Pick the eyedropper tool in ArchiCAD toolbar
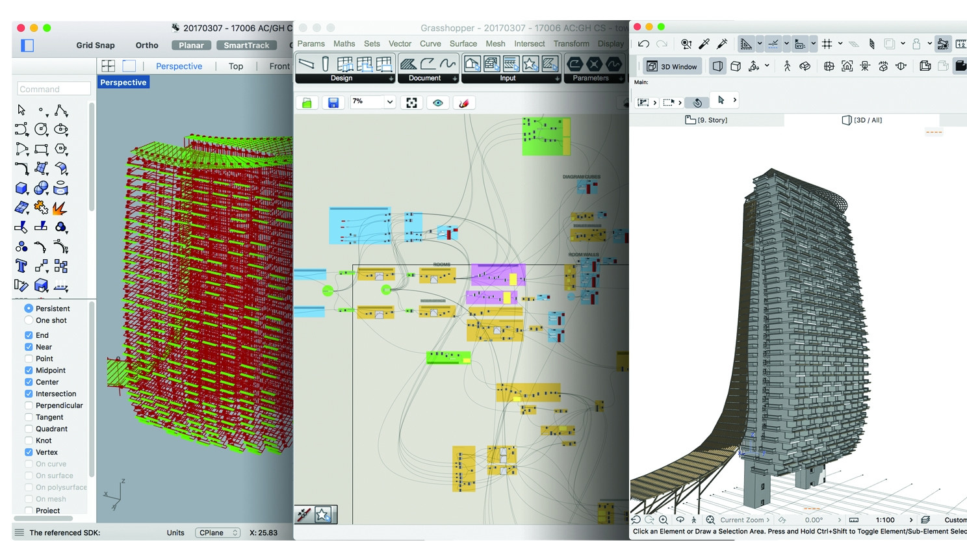Viewport: 967px width, 560px height. 704,44
